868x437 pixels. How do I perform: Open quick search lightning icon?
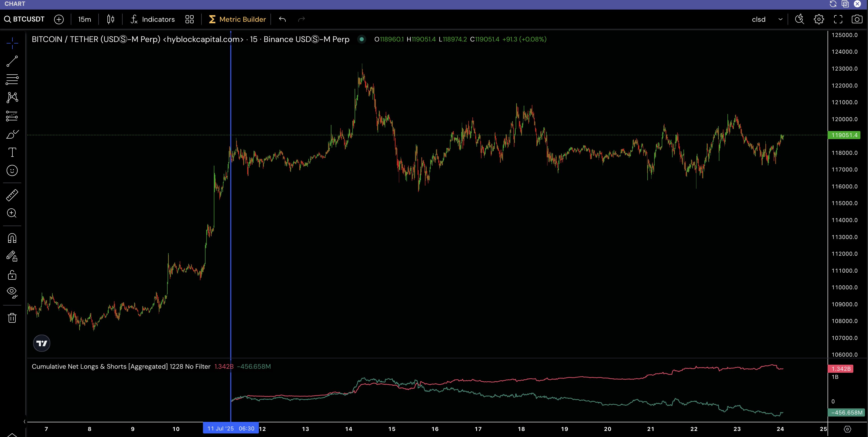click(x=800, y=19)
